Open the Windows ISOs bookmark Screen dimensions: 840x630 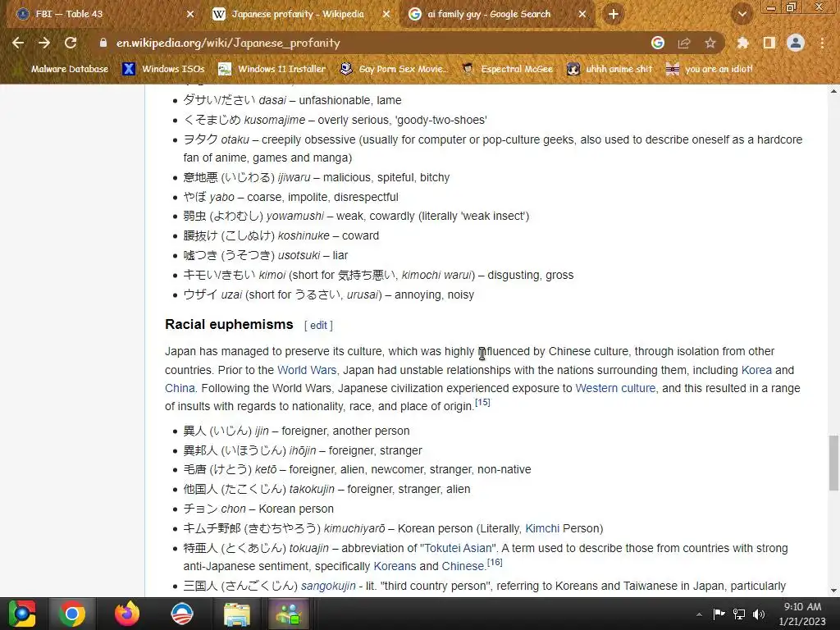163,69
